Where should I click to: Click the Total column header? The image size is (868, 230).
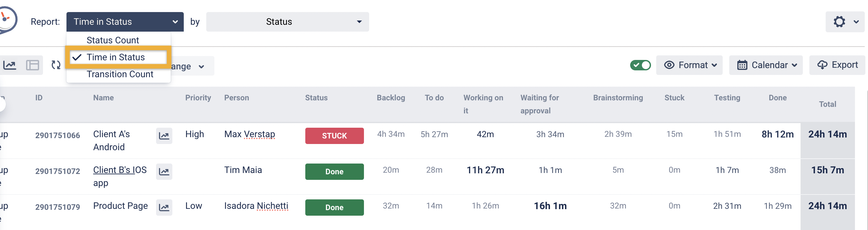tap(827, 104)
